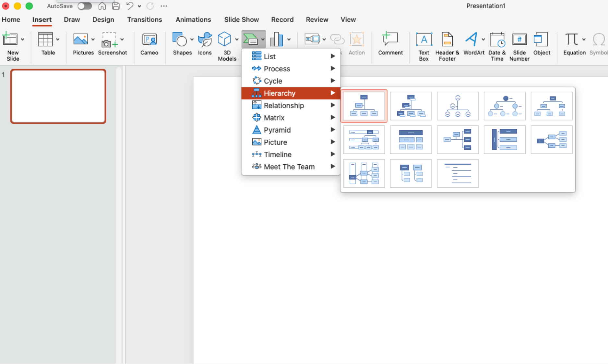Open the Table insert icon
Screen dimensions: 608x364
pos(45,40)
